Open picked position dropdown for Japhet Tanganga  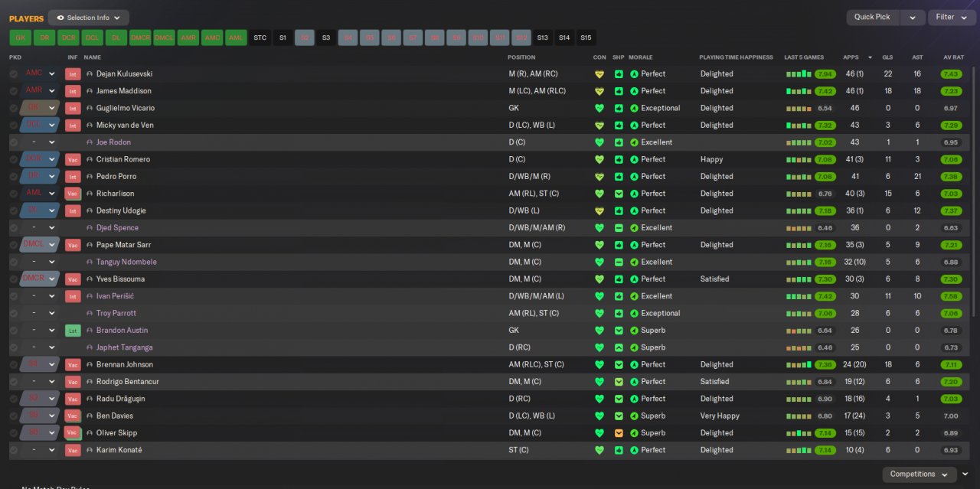[52, 347]
